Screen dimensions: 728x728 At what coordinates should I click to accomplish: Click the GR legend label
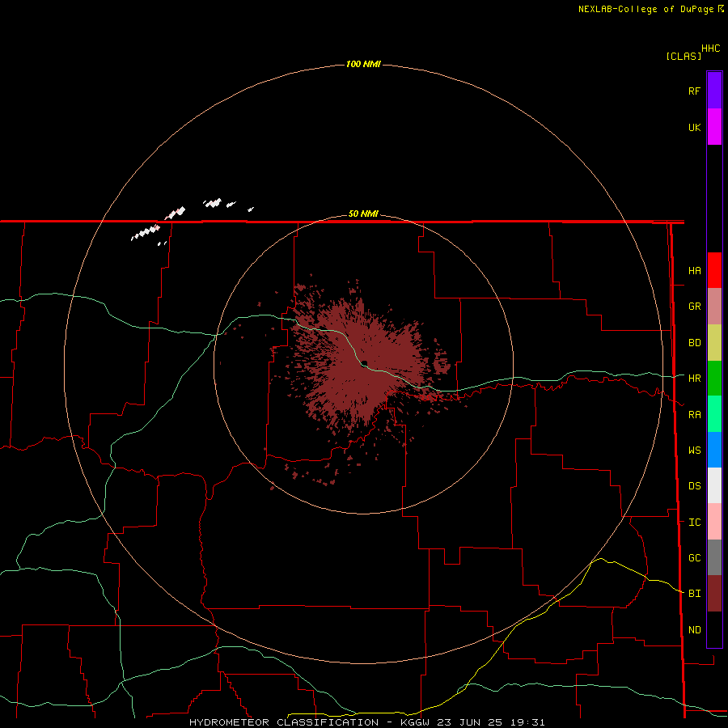coord(694,306)
